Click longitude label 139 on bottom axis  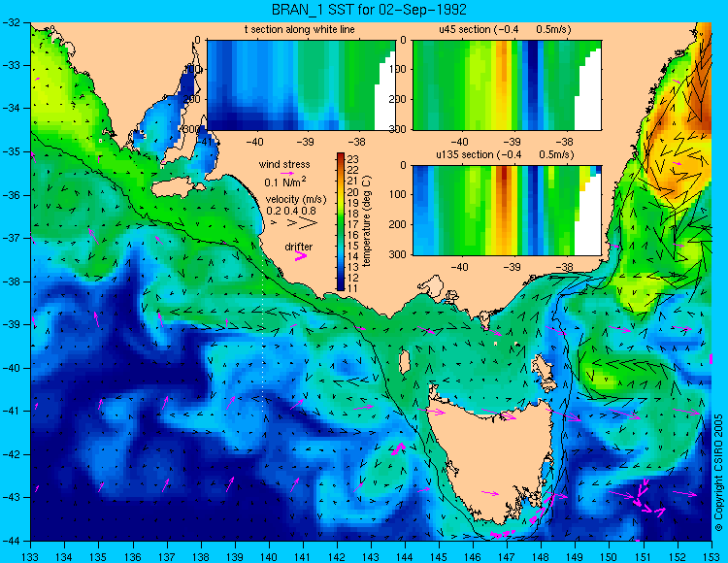pyautogui.click(x=235, y=557)
